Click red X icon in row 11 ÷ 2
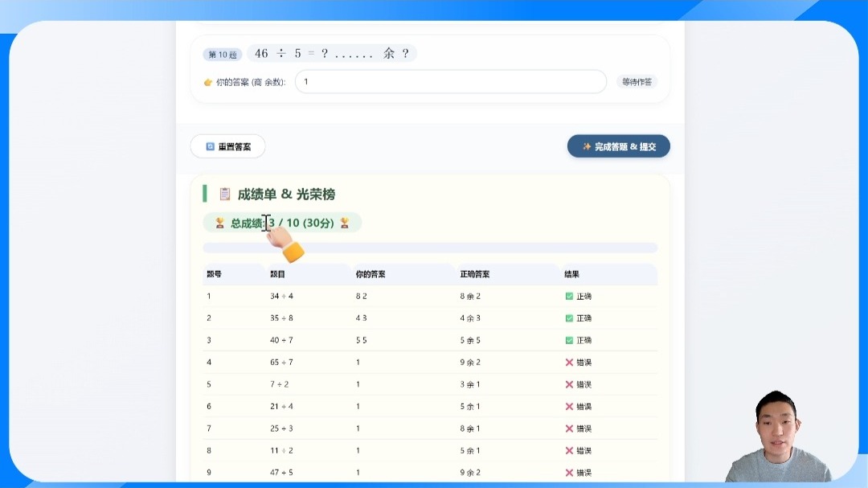This screenshot has width=868, height=488. tap(569, 451)
